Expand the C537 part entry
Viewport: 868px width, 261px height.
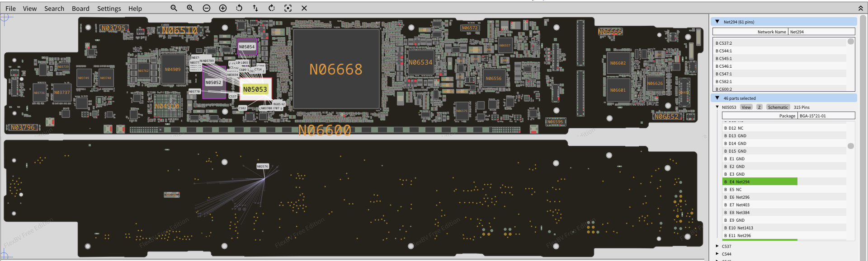[x=717, y=246]
